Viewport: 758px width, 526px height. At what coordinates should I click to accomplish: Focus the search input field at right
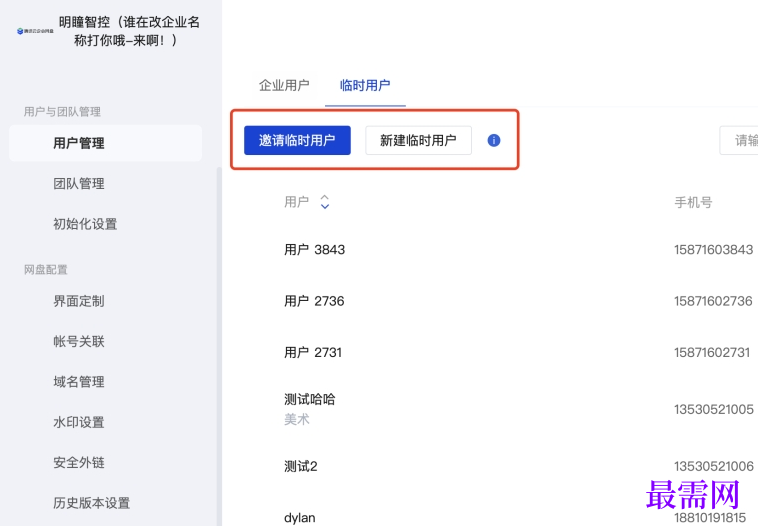(739, 141)
